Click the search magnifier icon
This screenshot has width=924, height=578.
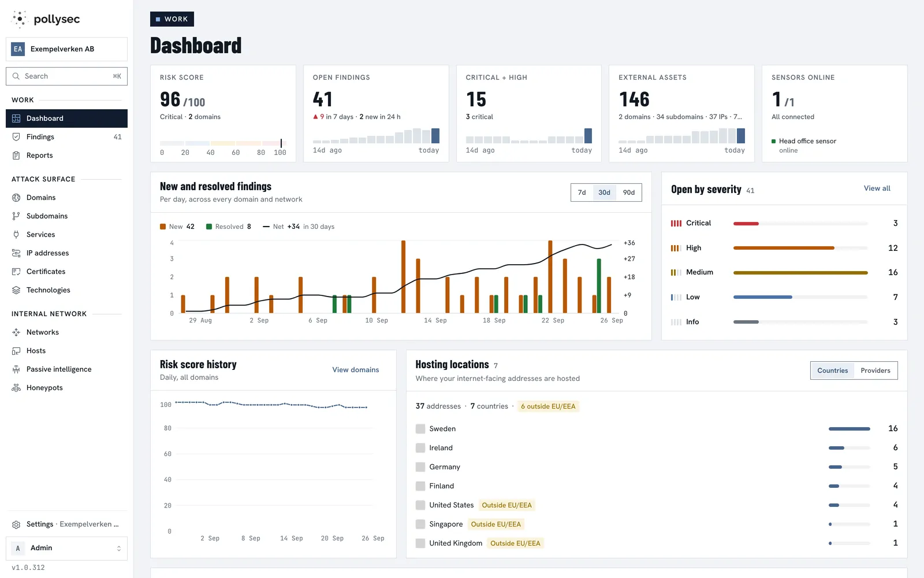pyautogui.click(x=16, y=76)
